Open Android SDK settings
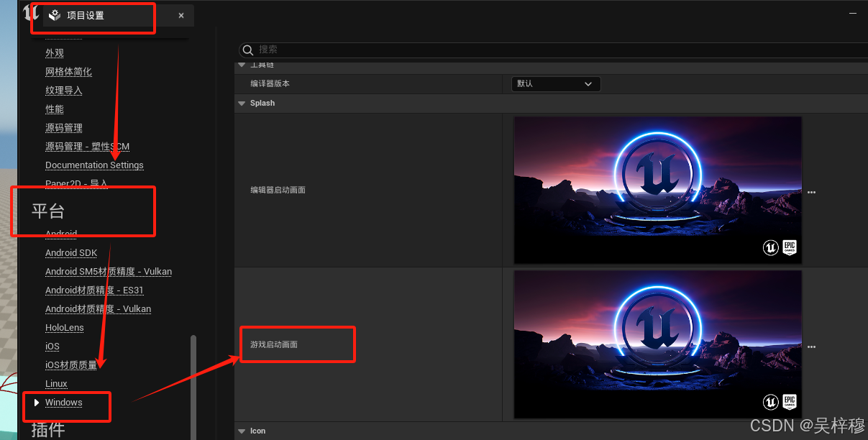 click(71, 253)
